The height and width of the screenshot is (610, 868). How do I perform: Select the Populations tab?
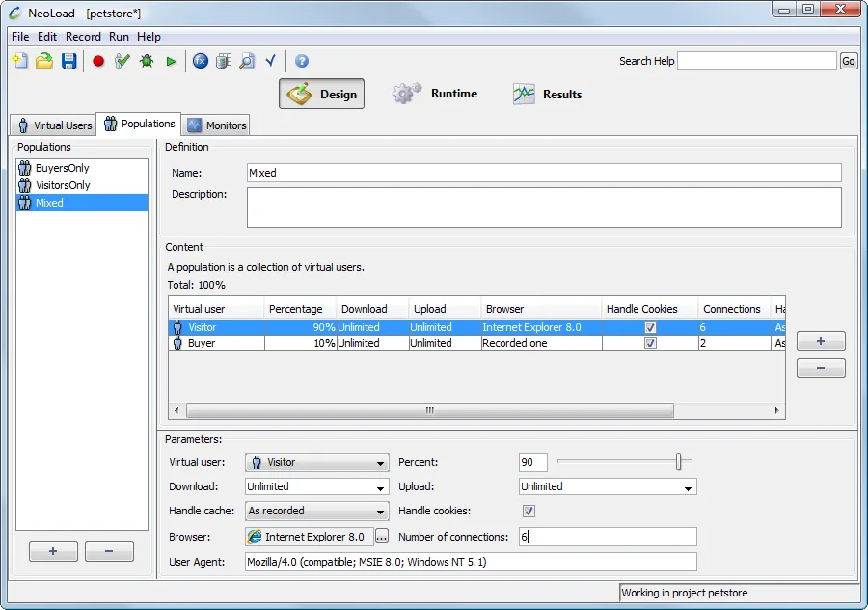140,124
